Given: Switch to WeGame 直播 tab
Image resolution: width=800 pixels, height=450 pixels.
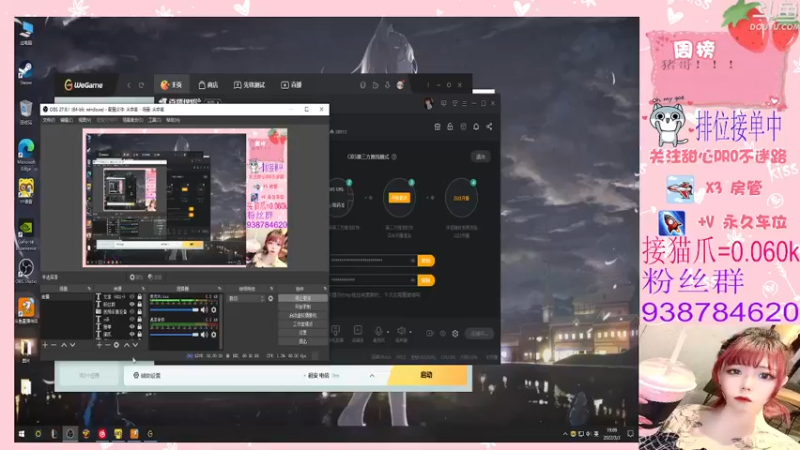Looking at the screenshot, I should (292, 85).
